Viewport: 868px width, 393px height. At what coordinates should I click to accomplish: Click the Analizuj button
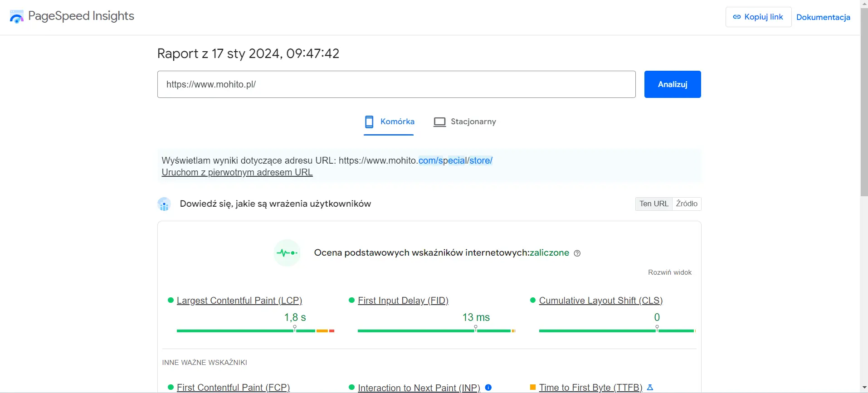(673, 84)
